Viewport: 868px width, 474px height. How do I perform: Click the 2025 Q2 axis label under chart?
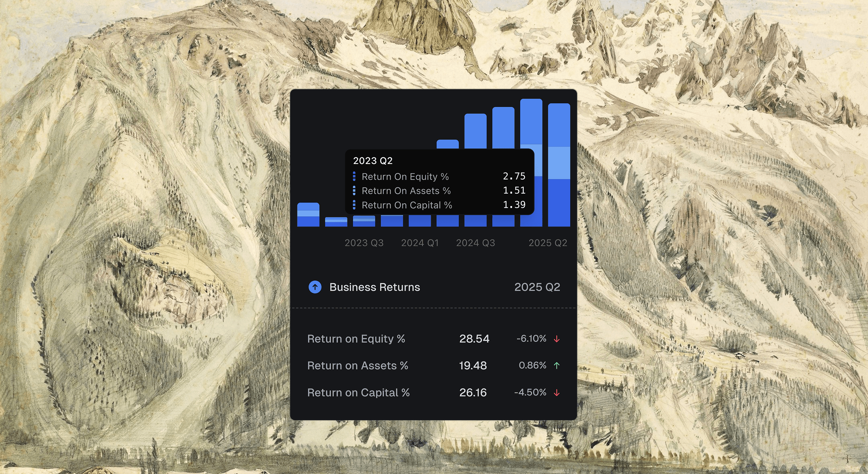[x=548, y=243]
